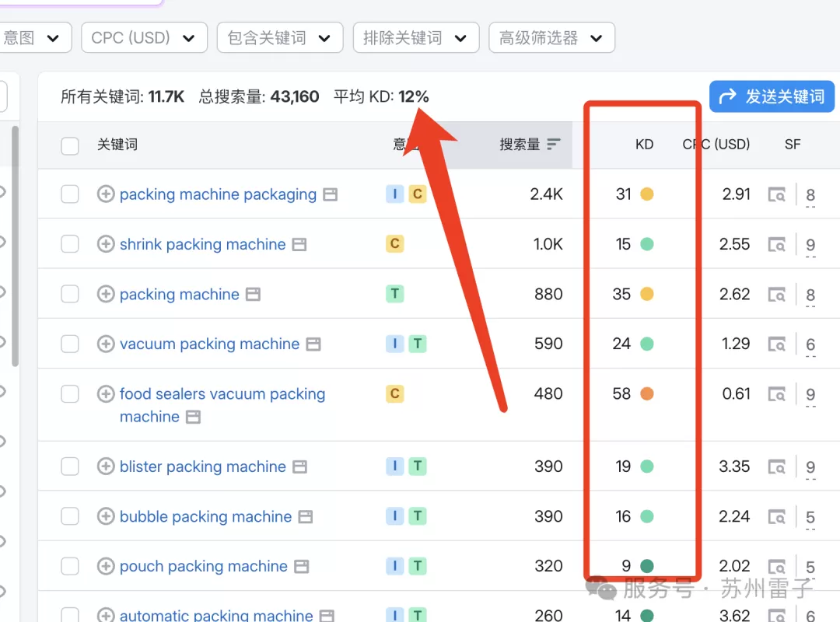Expand the 排除关键词 filter dropdown
The height and width of the screenshot is (622, 840).
tap(415, 37)
